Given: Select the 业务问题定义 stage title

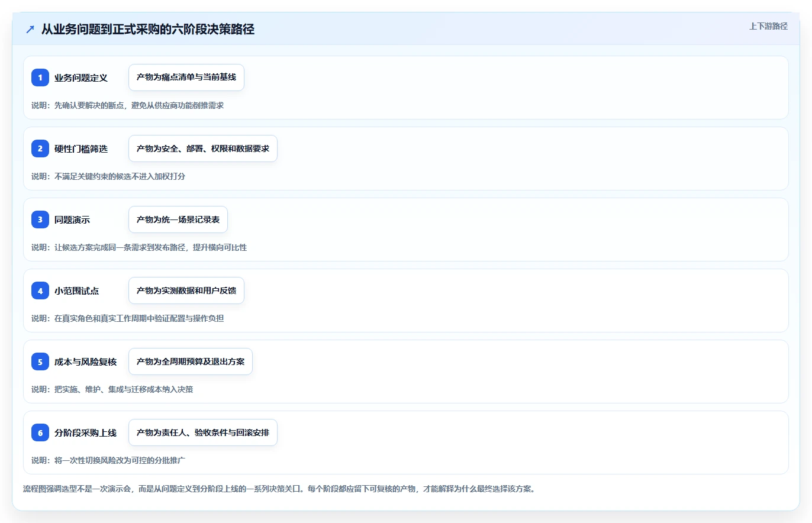Looking at the screenshot, I should point(81,78).
